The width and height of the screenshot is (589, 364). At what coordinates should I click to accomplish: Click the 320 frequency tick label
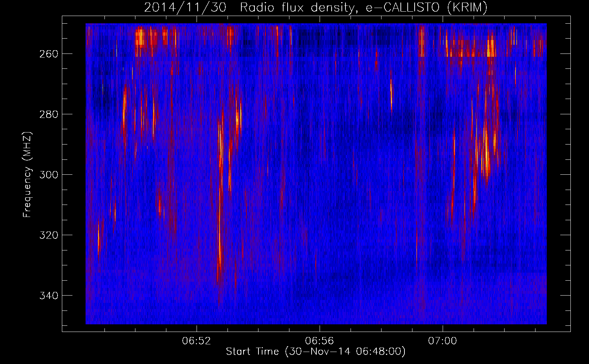pos(49,235)
